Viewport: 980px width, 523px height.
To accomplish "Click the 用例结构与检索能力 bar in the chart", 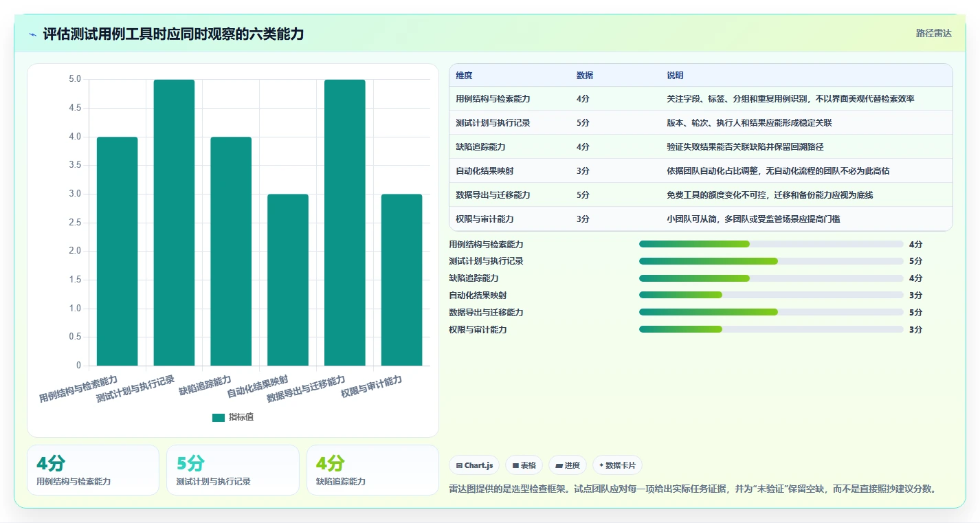I will 118,251.
